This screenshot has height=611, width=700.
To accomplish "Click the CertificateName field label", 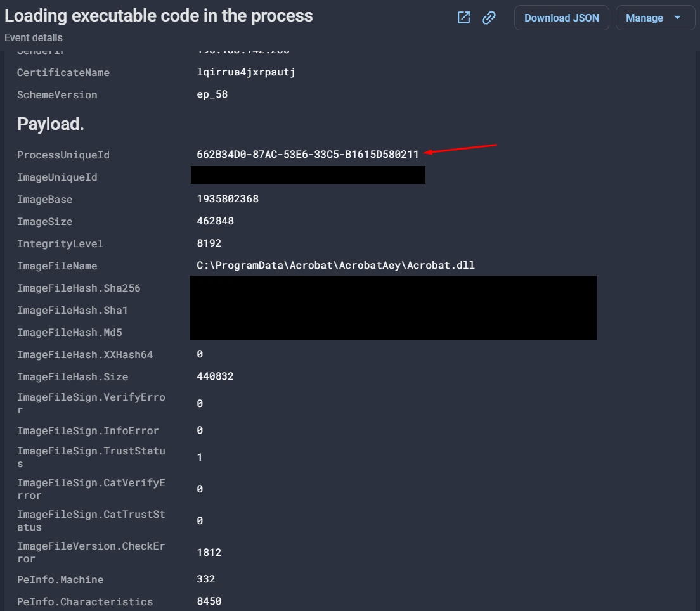I will 63,73.
